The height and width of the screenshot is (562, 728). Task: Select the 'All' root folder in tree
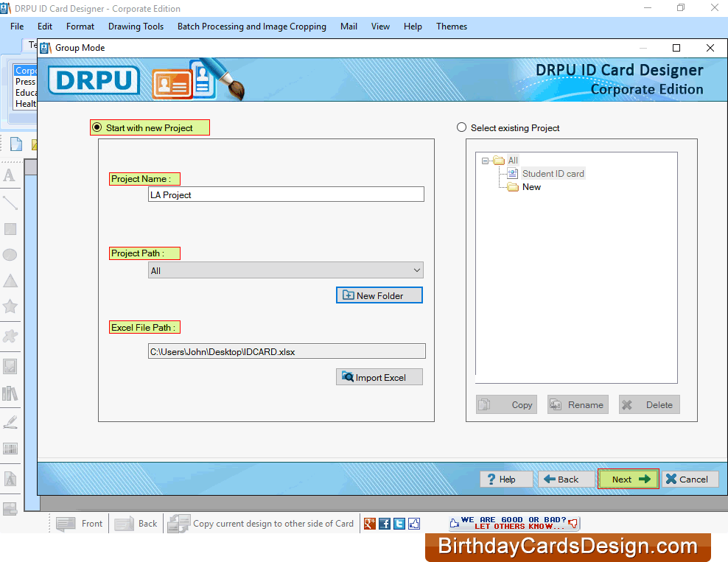click(513, 161)
